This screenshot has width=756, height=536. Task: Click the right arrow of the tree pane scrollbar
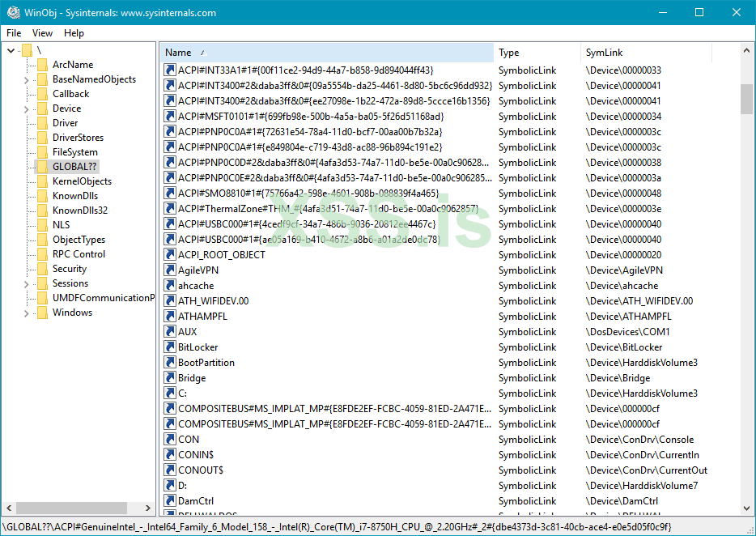tap(148, 508)
